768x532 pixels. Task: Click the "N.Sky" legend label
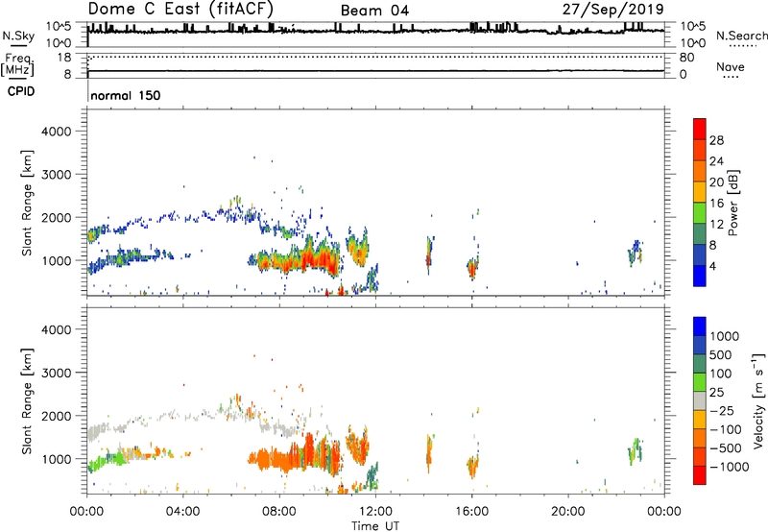pos(18,36)
